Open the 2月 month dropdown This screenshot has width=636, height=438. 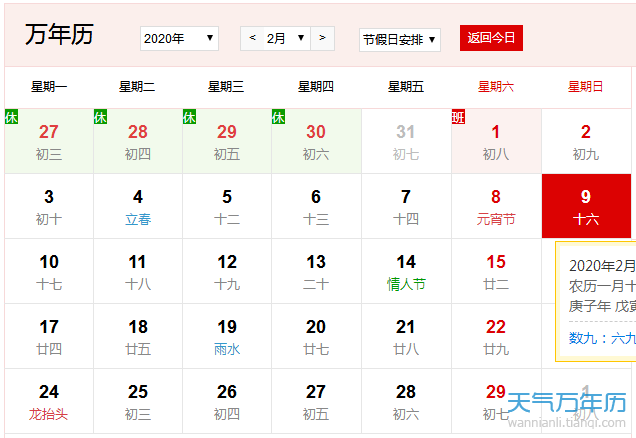click(287, 38)
